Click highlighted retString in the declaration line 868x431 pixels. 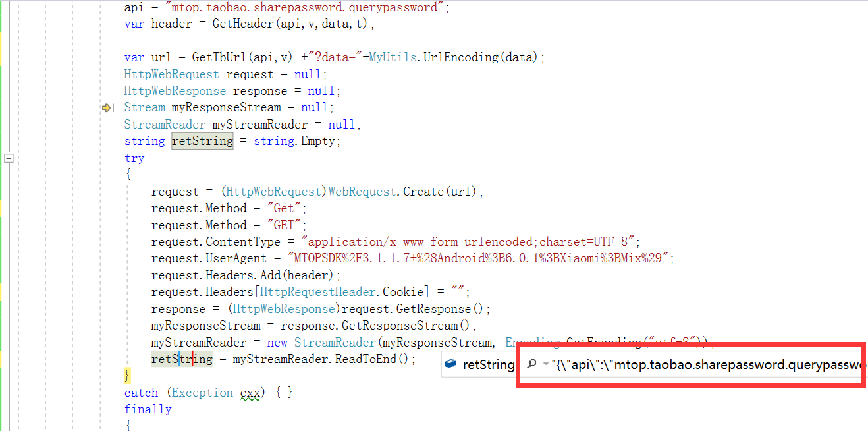click(202, 141)
